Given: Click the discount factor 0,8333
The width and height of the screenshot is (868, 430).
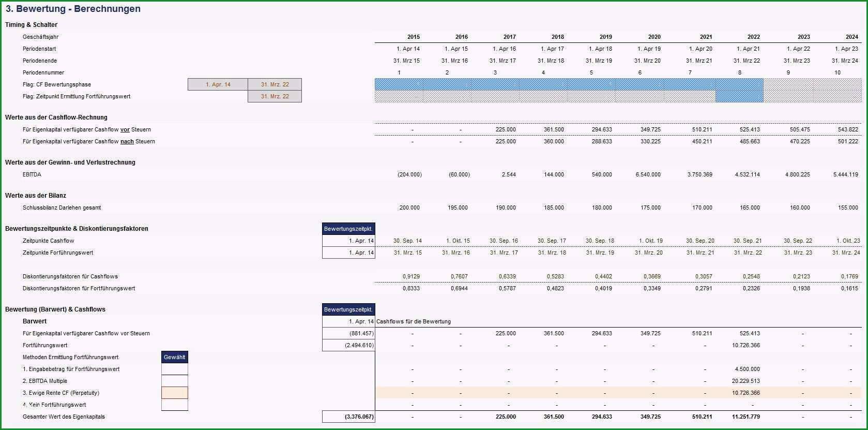Looking at the screenshot, I should (x=411, y=288).
